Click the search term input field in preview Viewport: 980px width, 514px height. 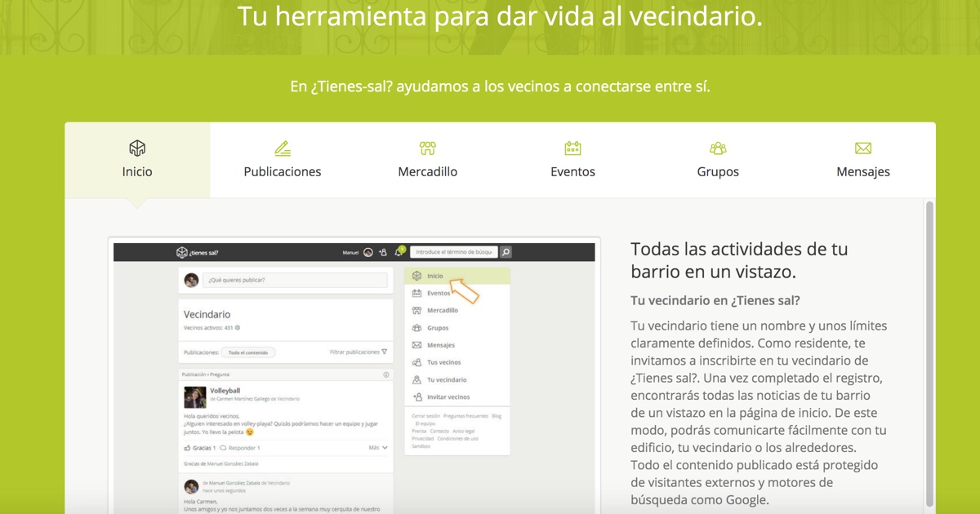click(x=454, y=252)
